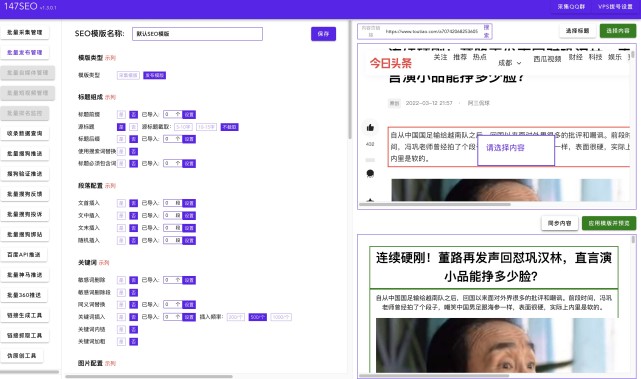Viewport: 641px width, 379px height.
Task: Click the 今日头条 logo in the preview
Action: [x=391, y=63]
